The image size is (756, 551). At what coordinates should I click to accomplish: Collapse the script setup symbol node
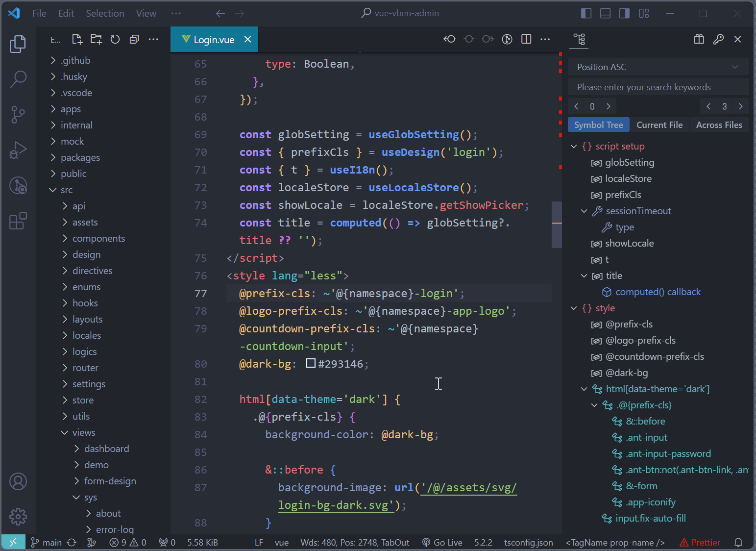[x=574, y=147]
